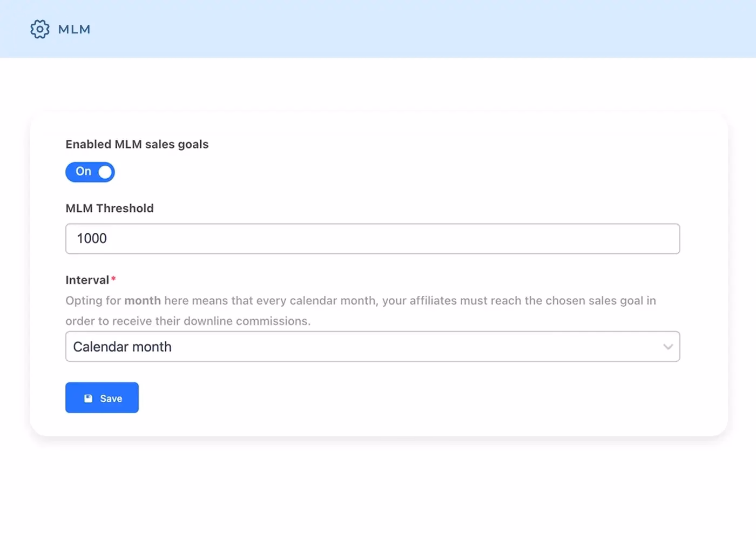This screenshot has width=756, height=540.
Task: Click the "On" text inside the switch
Action: (83, 172)
